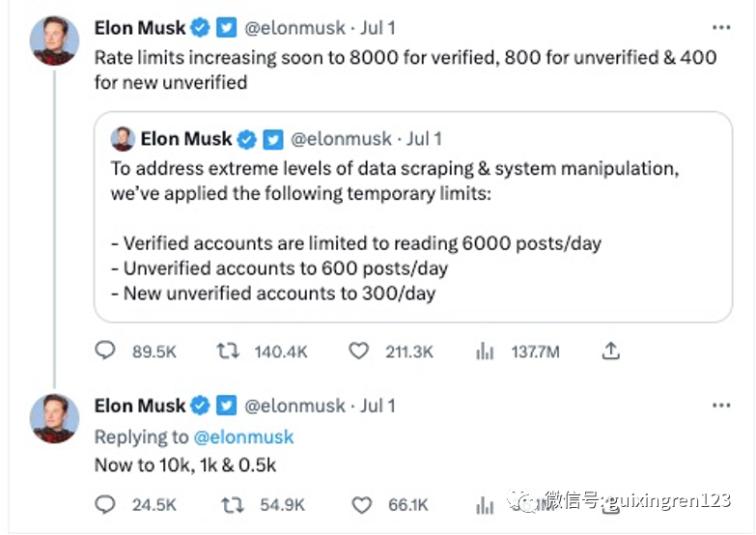756x535 pixels.
Task: Reply to the 'Now to 10k' tweet
Action: point(105,504)
